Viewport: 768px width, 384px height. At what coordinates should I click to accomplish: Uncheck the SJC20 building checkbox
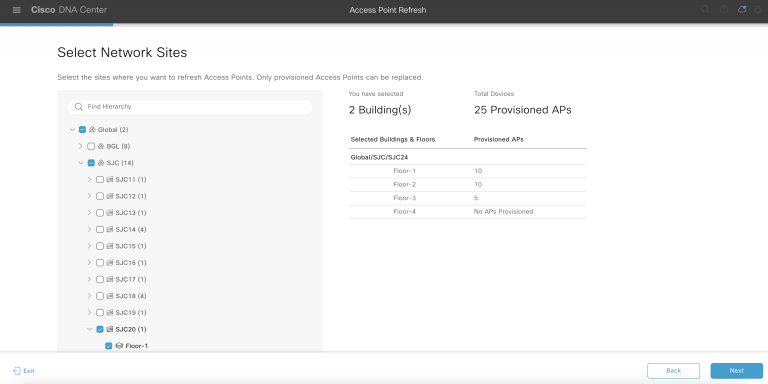pyautogui.click(x=100, y=329)
